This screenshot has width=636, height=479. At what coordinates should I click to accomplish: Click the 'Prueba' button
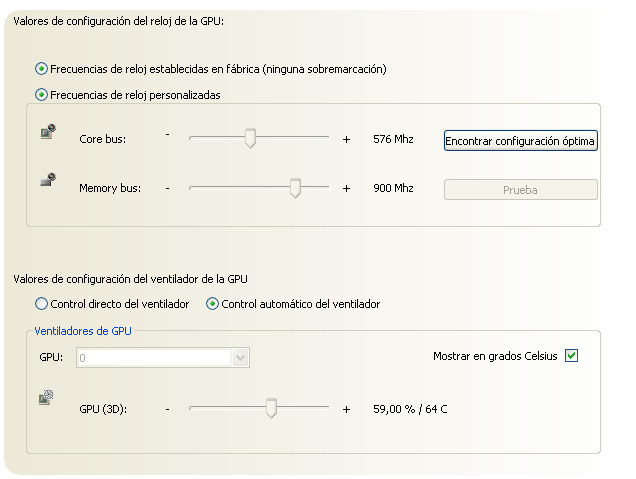pos(520,189)
